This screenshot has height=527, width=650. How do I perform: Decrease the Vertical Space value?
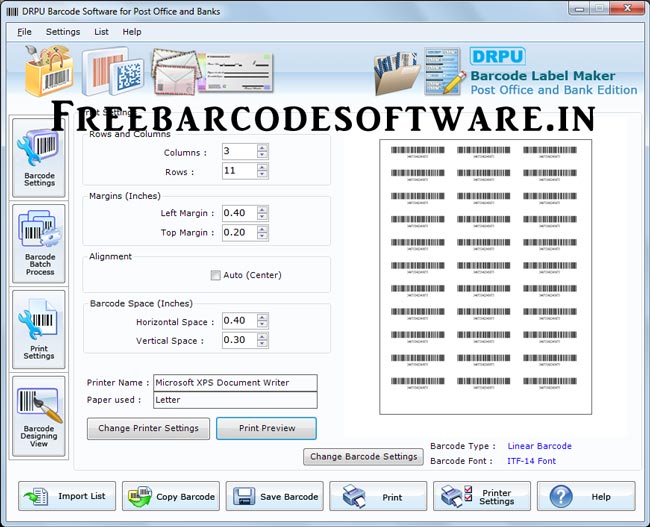(x=262, y=344)
